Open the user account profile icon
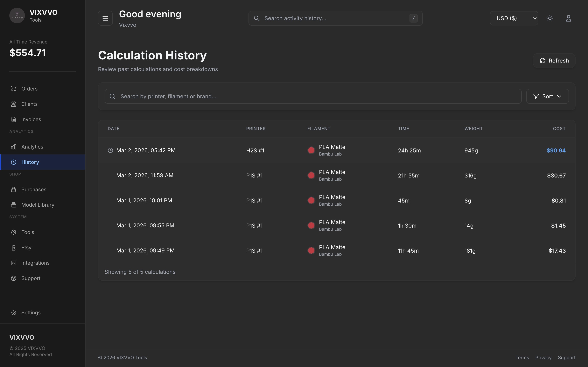This screenshot has height=367, width=588. tap(569, 18)
